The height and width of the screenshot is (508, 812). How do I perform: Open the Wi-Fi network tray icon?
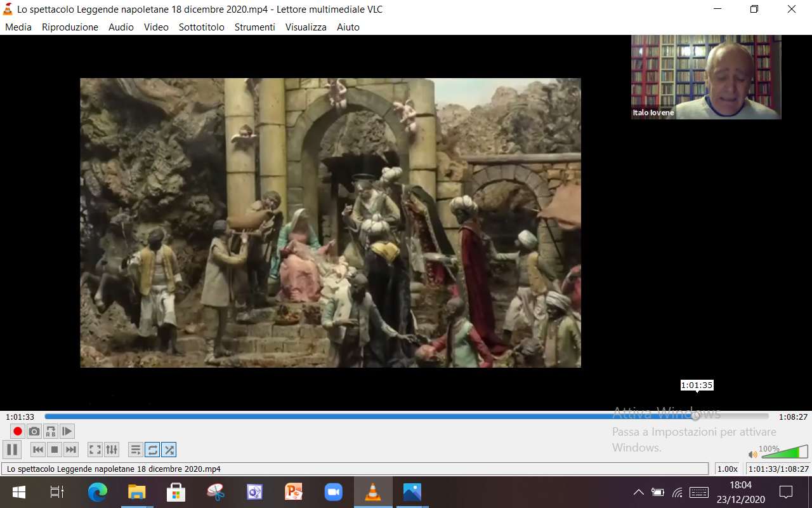click(678, 492)
